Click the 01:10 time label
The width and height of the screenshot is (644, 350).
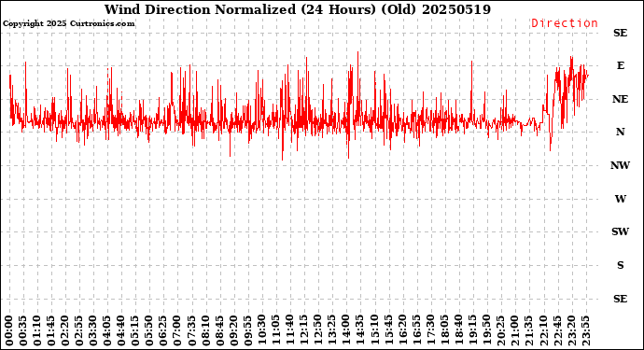click(x=37, y=331)
